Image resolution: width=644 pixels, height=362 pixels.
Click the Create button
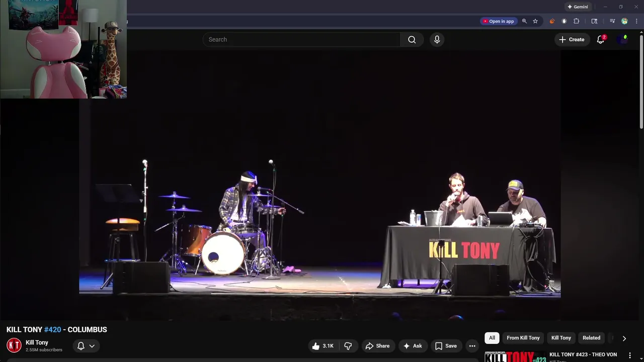[572, 40]
